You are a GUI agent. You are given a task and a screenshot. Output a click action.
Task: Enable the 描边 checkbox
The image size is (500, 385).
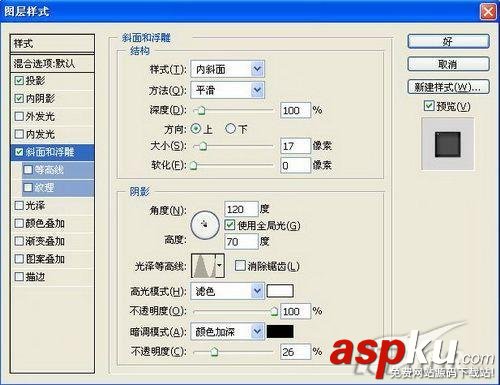19,276
